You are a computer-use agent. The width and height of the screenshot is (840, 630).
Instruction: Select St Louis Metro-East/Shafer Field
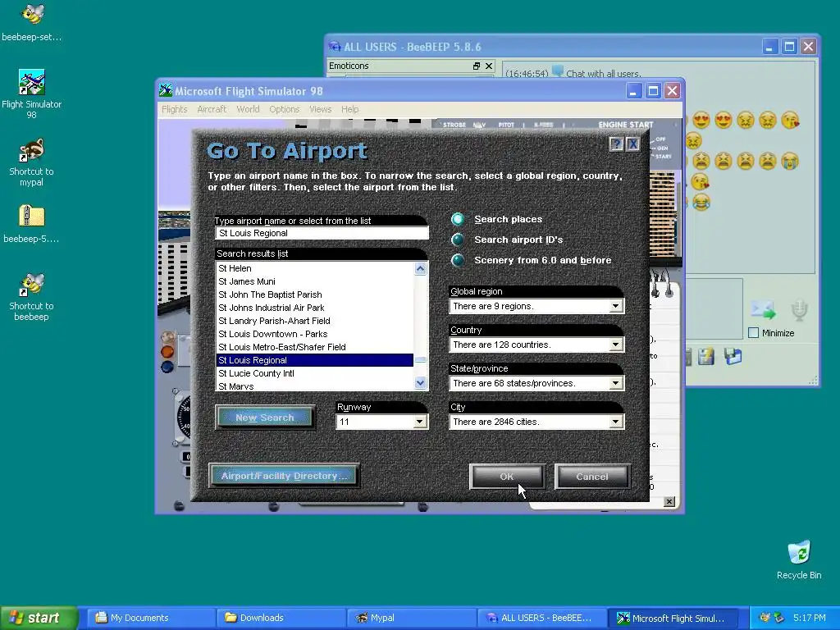[314, 347]
